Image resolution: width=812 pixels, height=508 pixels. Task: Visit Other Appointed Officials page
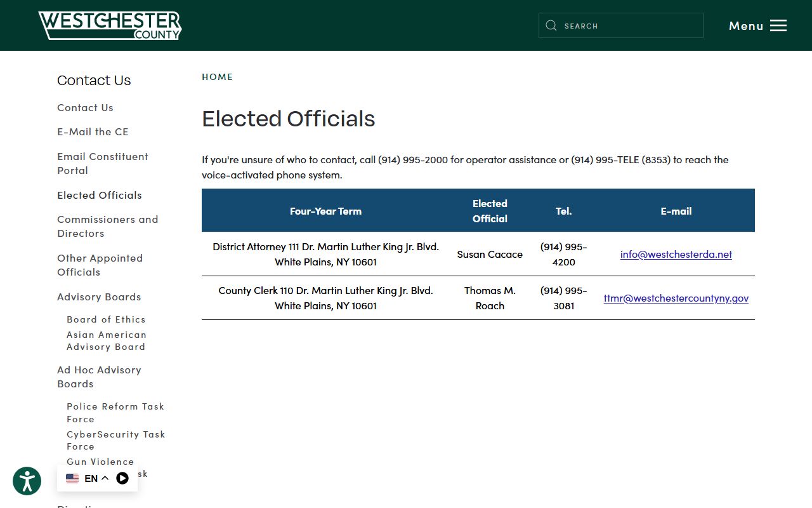click(100, 265)
